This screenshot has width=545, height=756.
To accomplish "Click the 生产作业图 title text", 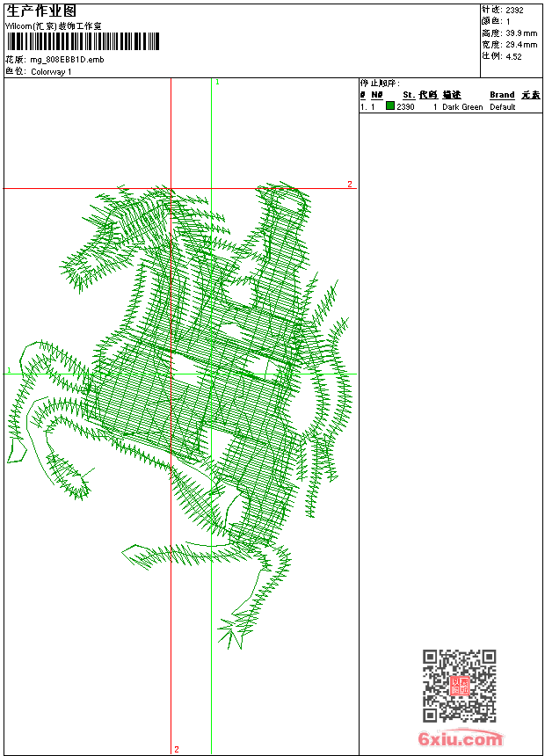I will [x=41, y=11].
